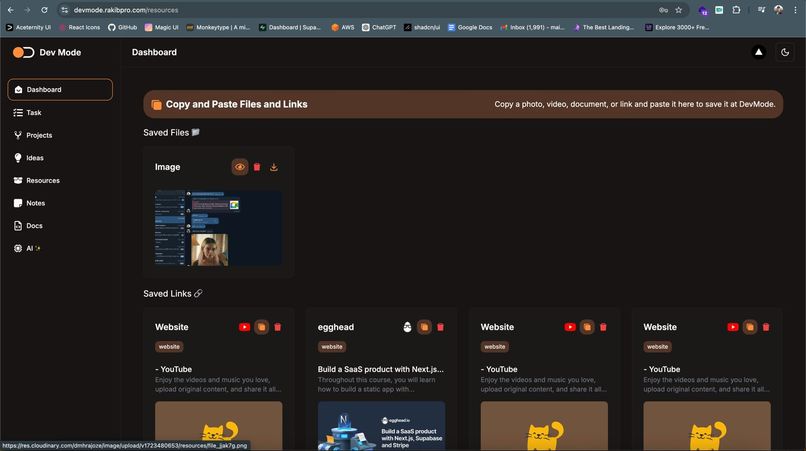Open the Magic UI bookmark
The image size is (806, 451).
[161, 27]
